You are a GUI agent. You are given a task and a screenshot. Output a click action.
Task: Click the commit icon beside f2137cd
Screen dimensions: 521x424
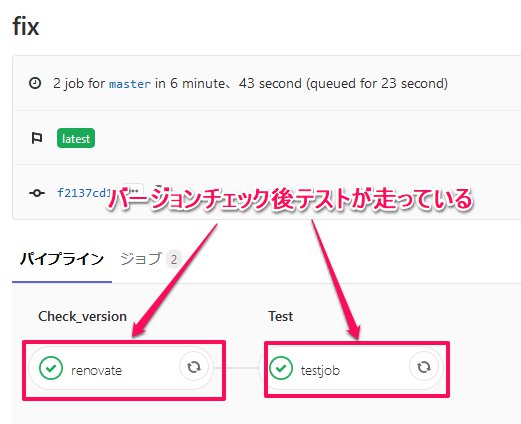click(x=36, y=193)
